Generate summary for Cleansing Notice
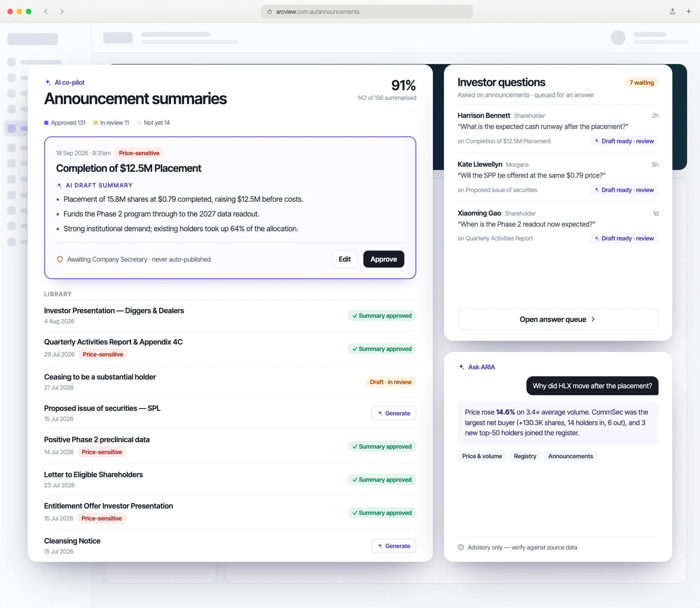700x608 pixels. [x=394, y=546]
